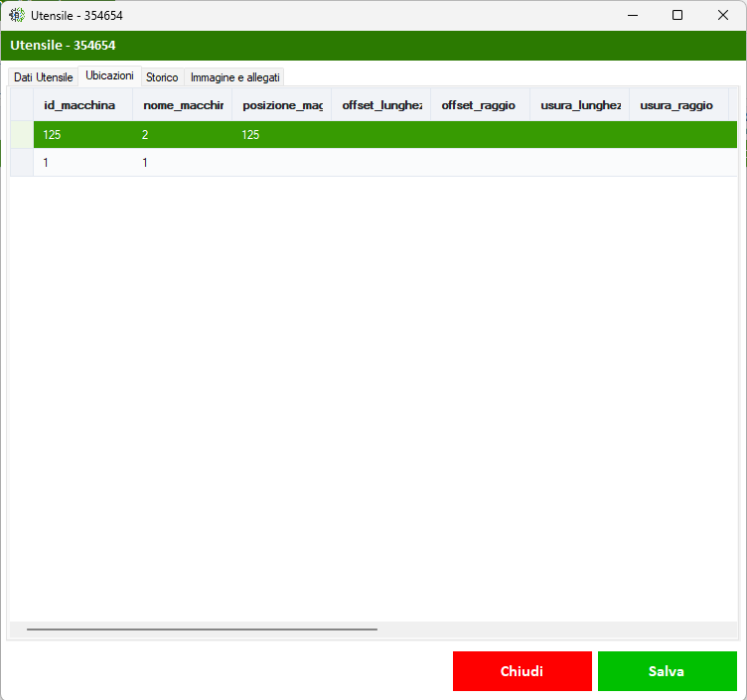Open the Ubicazioni tab

109,75
